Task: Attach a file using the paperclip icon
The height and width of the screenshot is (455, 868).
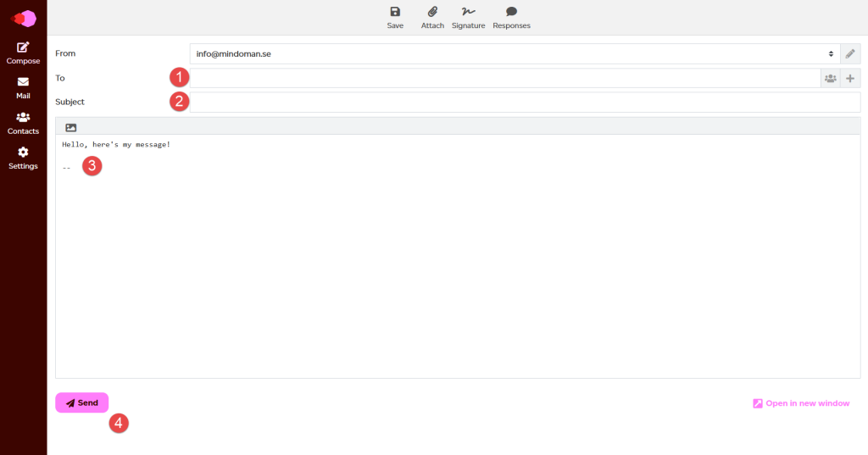Action: (432, 18)
